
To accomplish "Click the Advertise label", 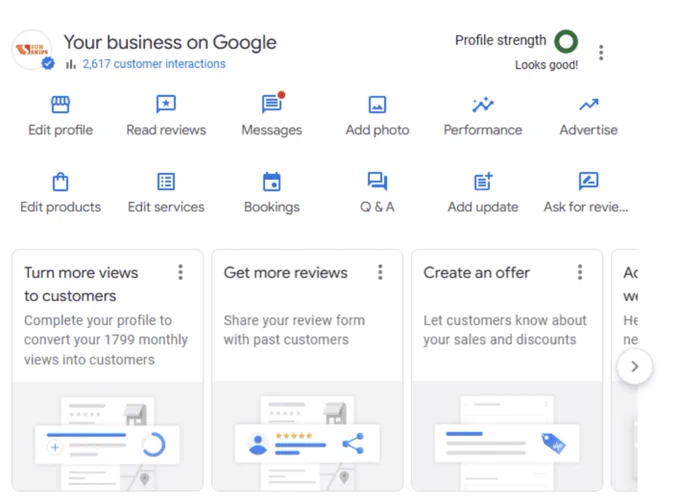I will [x=588, y=130].
